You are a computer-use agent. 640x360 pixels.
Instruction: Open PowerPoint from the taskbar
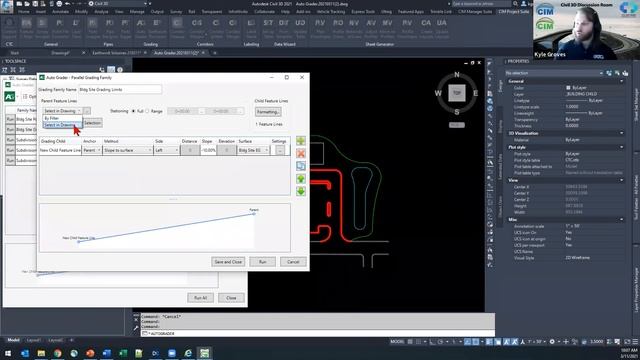(x=90, y=353)
